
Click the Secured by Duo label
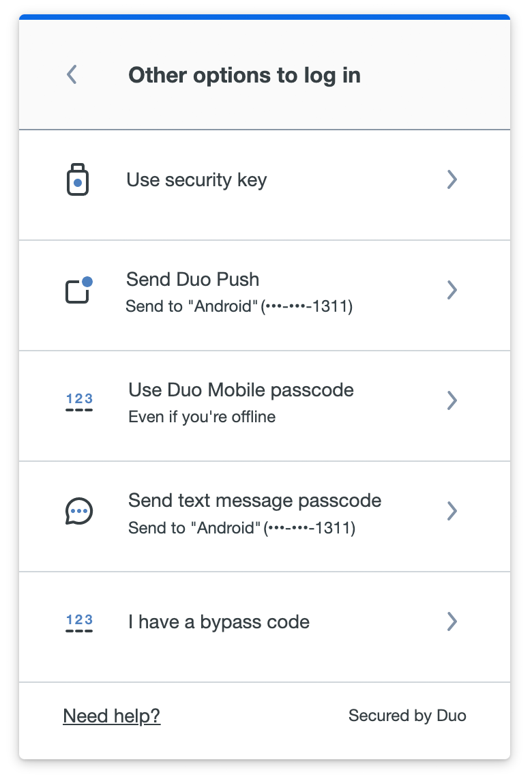407,716
